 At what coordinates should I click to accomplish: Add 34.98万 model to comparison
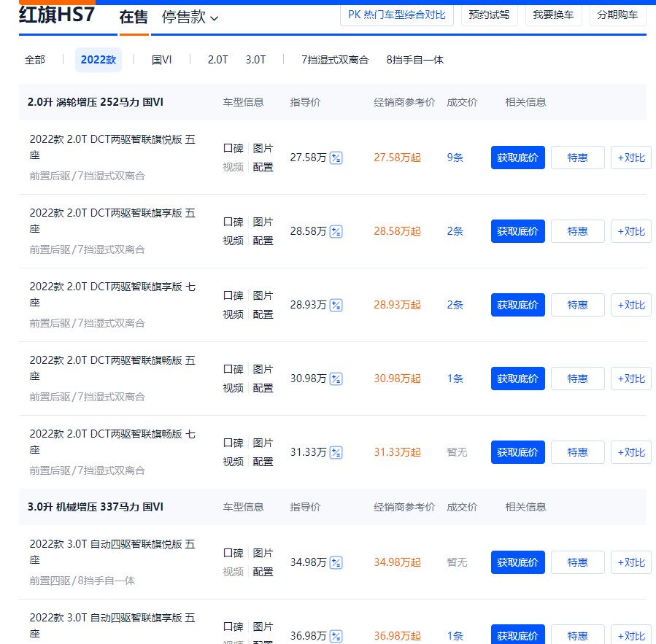tap(631, 562)
